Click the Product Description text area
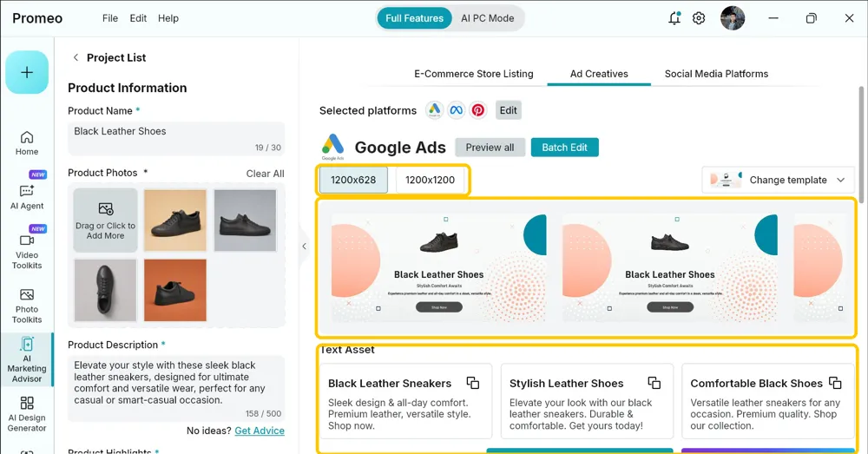 coord(176,388)
